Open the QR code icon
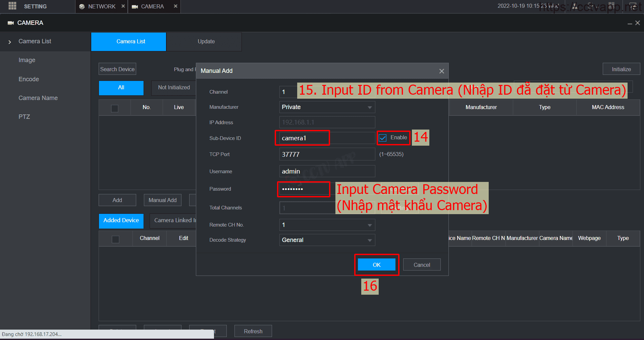 point(611,6)
